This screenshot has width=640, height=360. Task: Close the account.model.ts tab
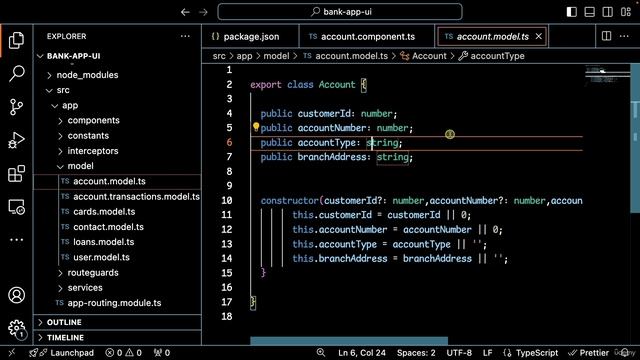[x=539, y=36]
